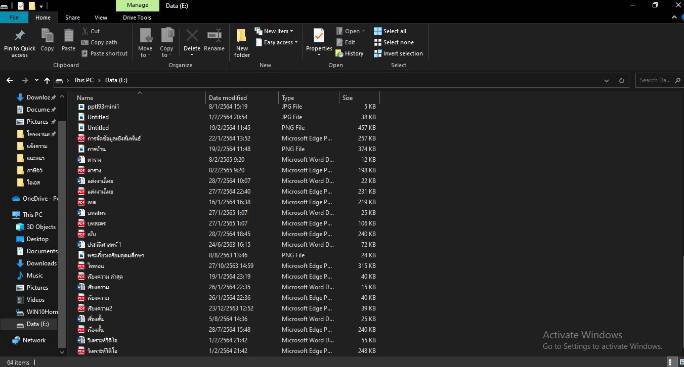Switch to the Drive Tools tab
Viewport: 684px width, 367px height.
(137, 17)
